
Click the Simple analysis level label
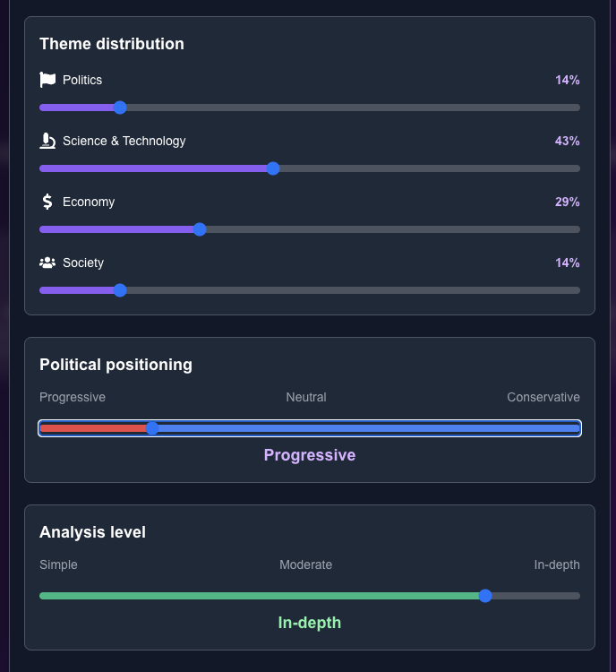tap(58, 564)
